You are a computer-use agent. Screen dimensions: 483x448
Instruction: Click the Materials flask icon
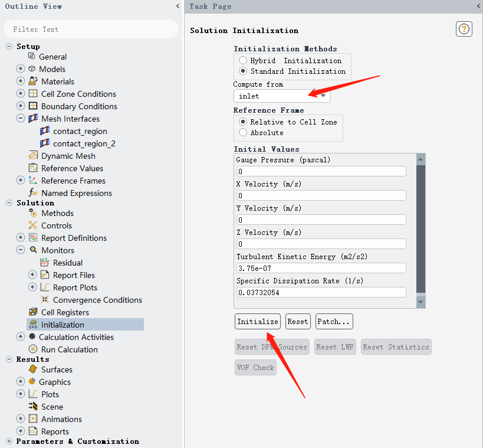[33, 81]
